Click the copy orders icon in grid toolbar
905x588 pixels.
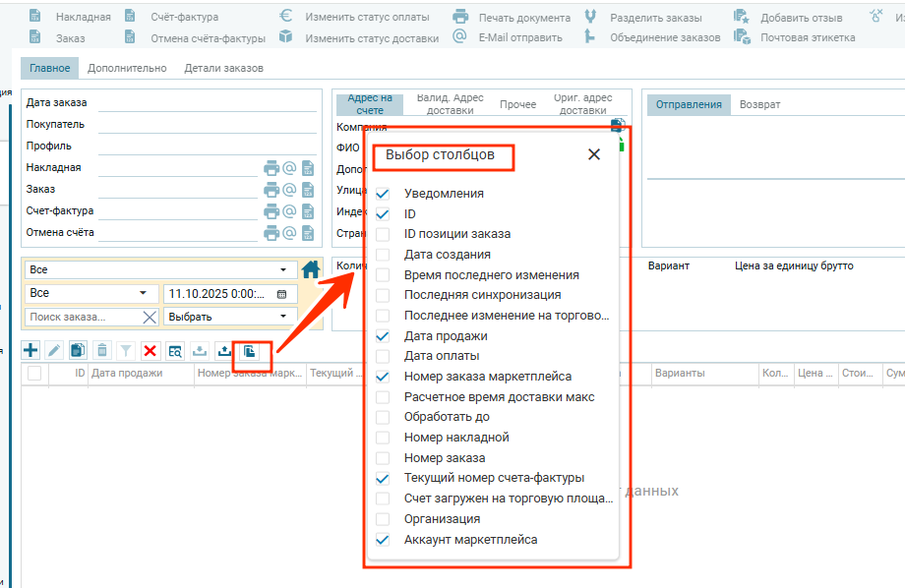tap(78, 350)
